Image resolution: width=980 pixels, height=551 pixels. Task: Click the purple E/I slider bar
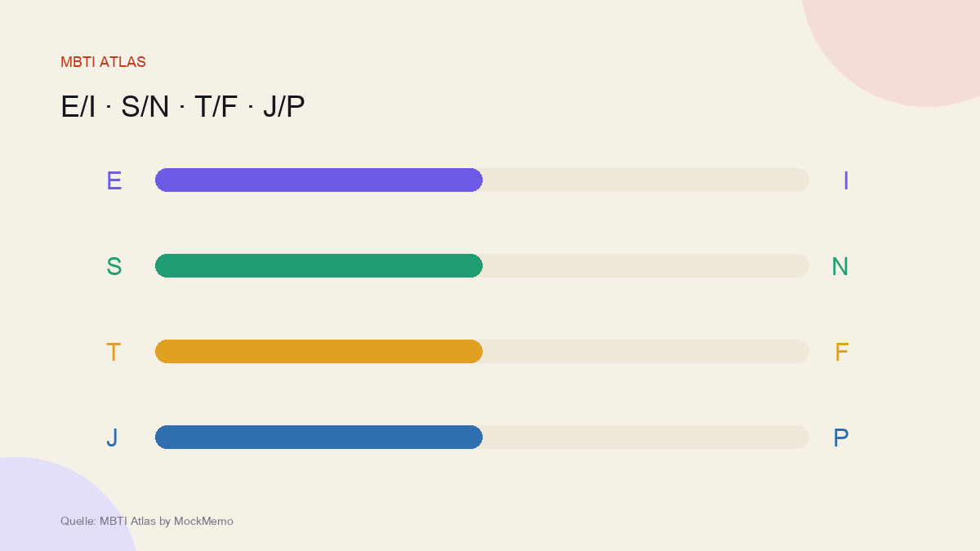[318, 180]
